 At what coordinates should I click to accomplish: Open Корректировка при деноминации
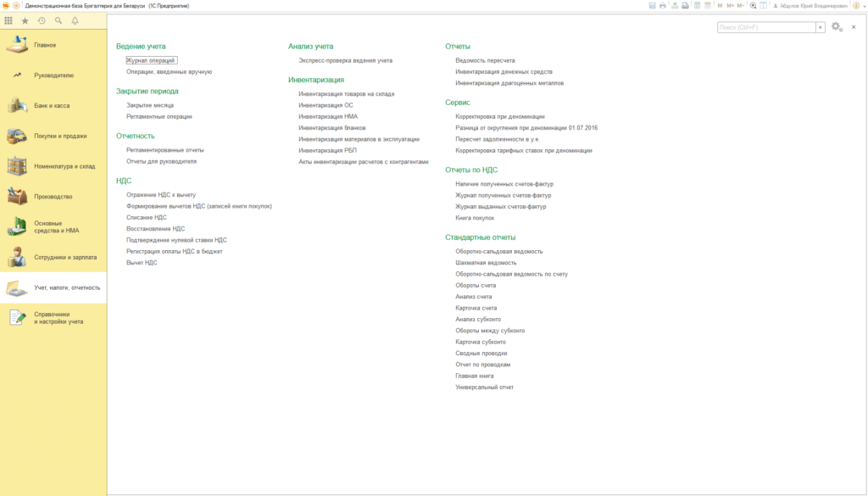[500, 116]
